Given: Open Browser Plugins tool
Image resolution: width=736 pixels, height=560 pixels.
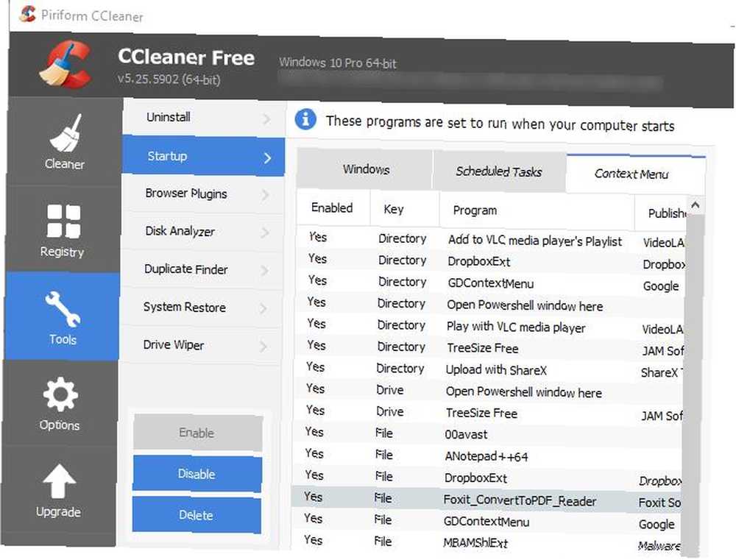Looking at the screenshot, I should [203, 194].
